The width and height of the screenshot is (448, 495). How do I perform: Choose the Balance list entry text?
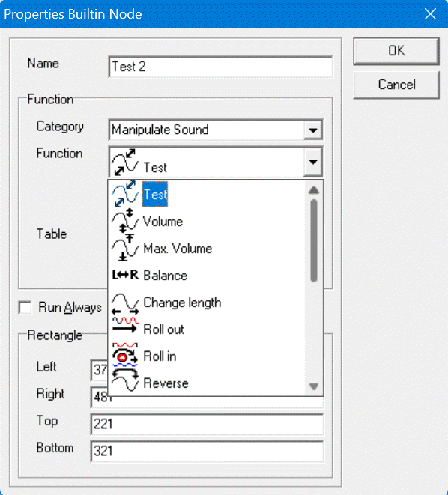point(165,276)
